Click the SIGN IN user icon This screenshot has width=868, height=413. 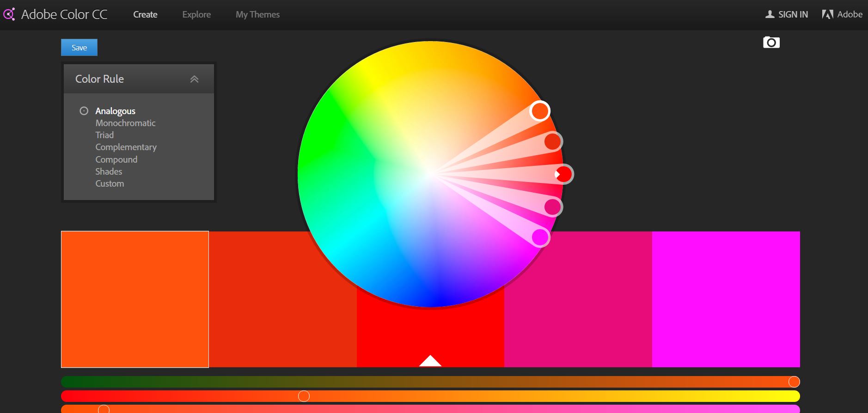pos(770,14)
